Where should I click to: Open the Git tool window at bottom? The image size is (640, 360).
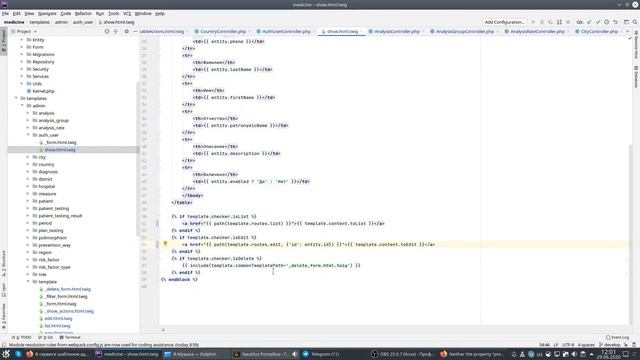click(x=46, y=338)
